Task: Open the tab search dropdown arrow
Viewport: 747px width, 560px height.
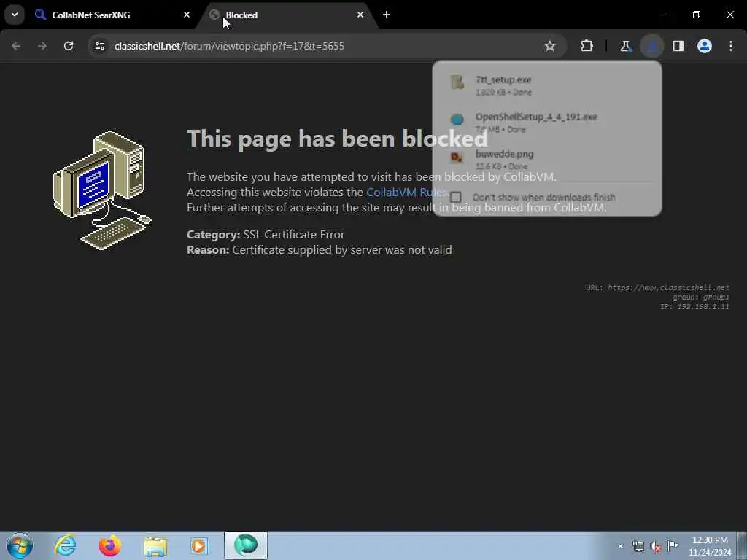Action: (15, 15)
